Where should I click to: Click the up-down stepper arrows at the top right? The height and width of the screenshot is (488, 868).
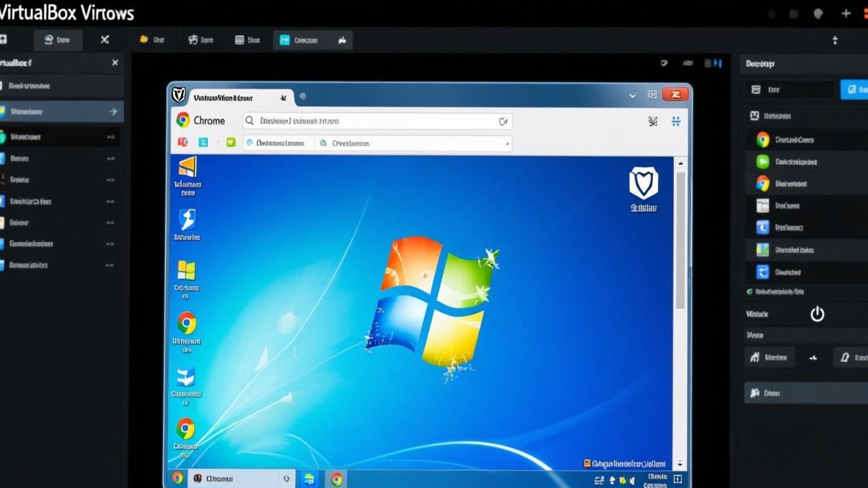tap(835, 40)
